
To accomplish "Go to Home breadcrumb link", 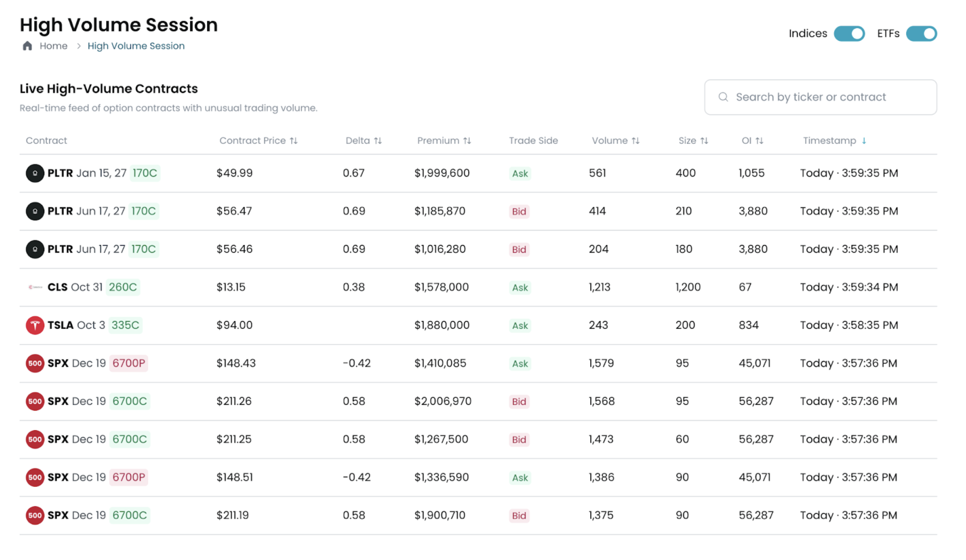I will 53,46.
